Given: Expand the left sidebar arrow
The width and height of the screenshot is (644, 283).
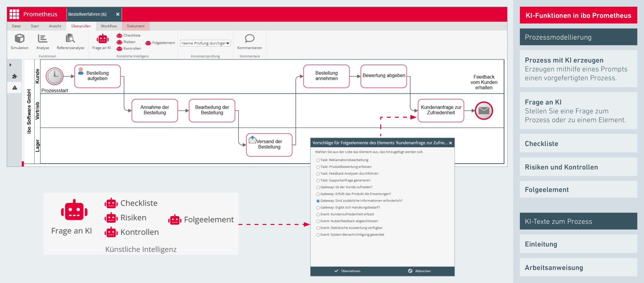Looking at the screenshot, I should click(10, 65).
